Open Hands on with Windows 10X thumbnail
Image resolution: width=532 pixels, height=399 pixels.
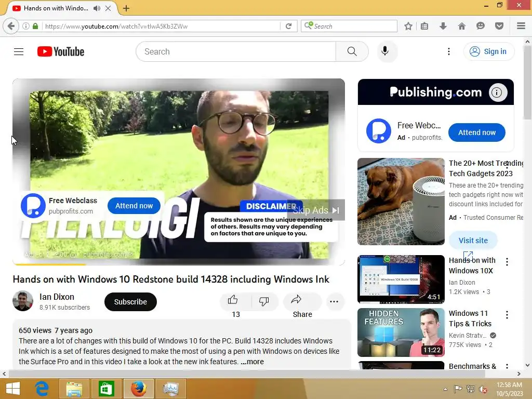point(401,279)
